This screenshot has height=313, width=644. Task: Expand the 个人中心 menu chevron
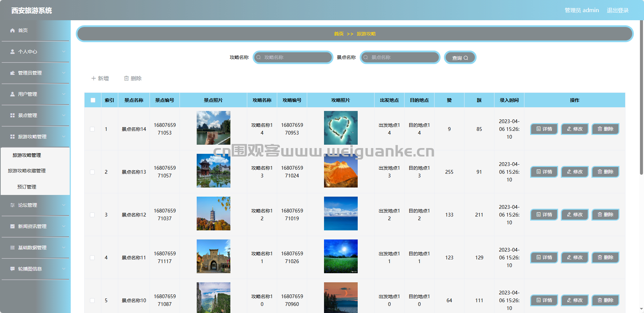(x=64, y=52)
